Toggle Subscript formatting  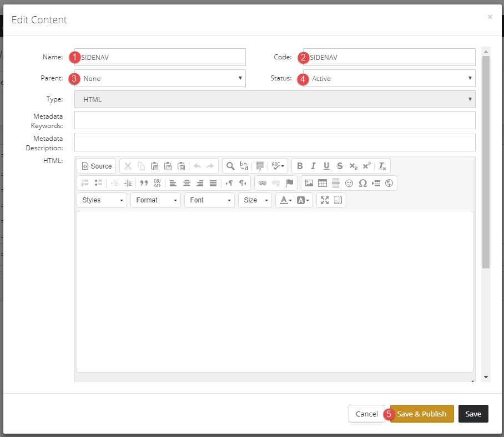(x=353, y=166)
